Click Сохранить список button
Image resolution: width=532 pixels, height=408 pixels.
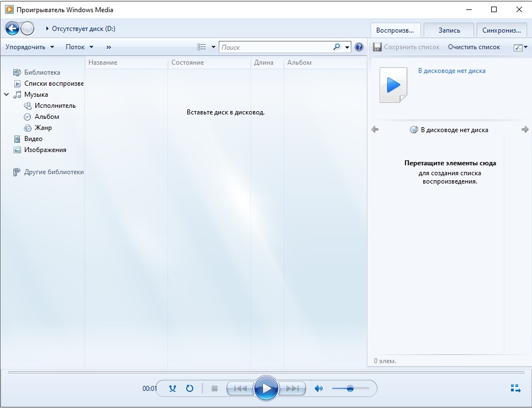pyautogui.click(x=407, y=47)
